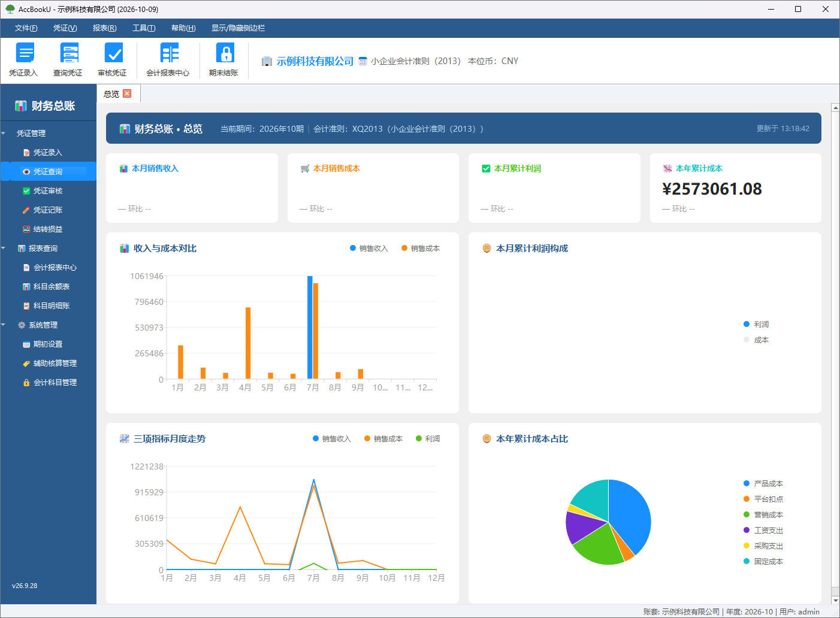Viewport: 840px width, 618px height.
Task: Go to 凭证记账 in the sidebar
Action: [48, 210]
